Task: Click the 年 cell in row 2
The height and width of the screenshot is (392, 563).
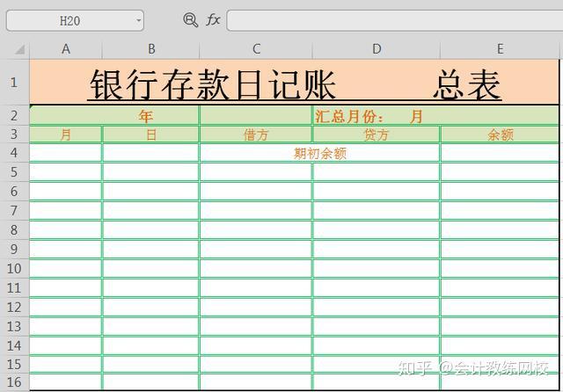Action: click(114, 116)
